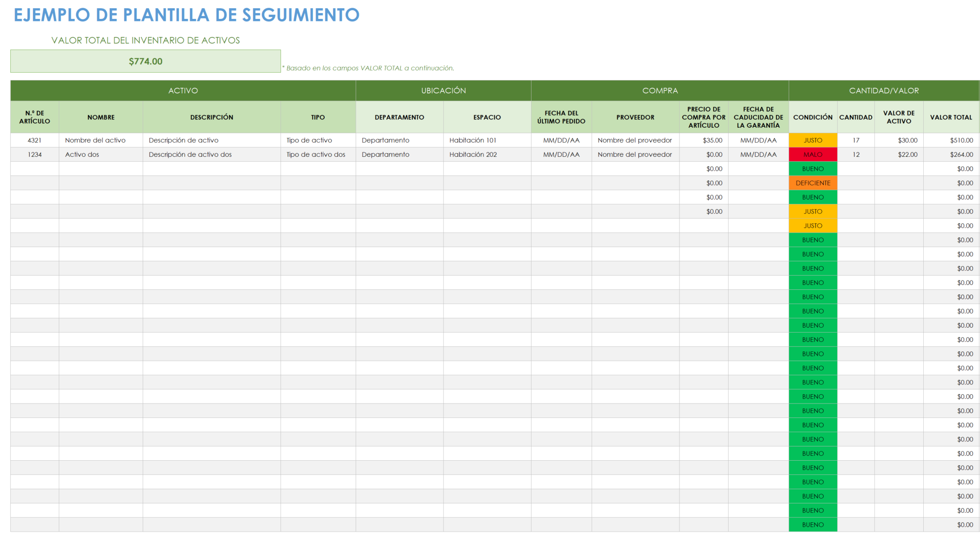Viewport: 980px width, 535px height.
Task: Select the COMPRA group header
Action: pos(660,90)
